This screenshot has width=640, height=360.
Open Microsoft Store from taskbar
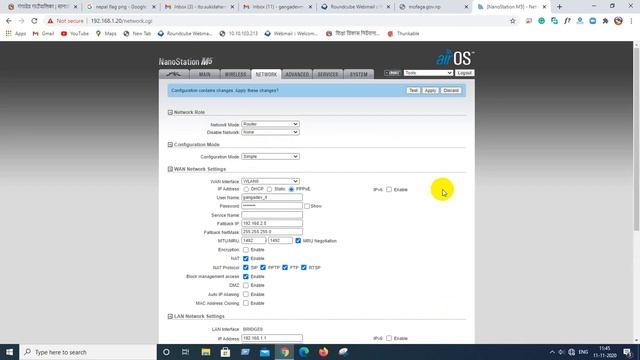(x=225, y=352)
